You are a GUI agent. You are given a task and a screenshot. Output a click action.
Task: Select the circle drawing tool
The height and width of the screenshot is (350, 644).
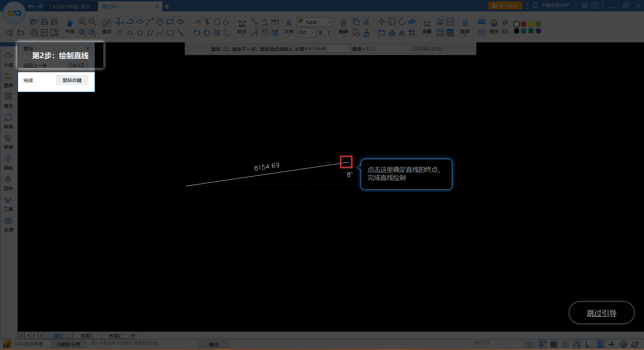tap(160, 22)
